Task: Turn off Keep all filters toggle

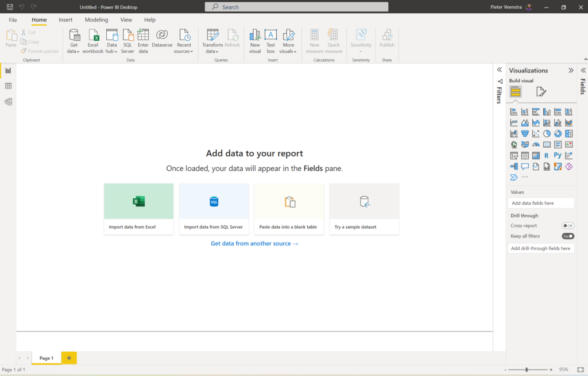Action: (x=568, y=236)
